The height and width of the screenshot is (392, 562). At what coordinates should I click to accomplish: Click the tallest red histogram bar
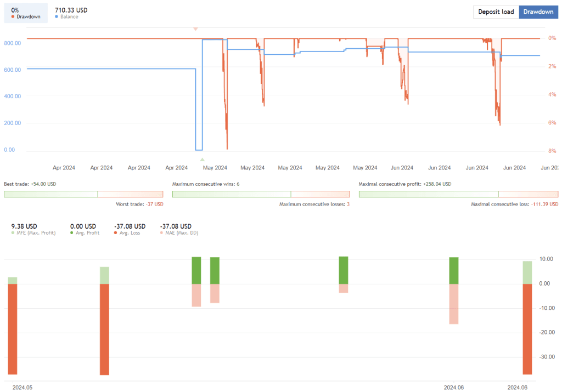[104, 329]
